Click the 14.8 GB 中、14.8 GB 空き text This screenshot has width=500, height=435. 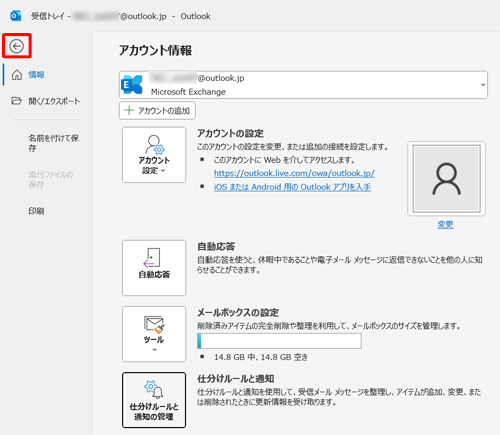click(261, 357)
